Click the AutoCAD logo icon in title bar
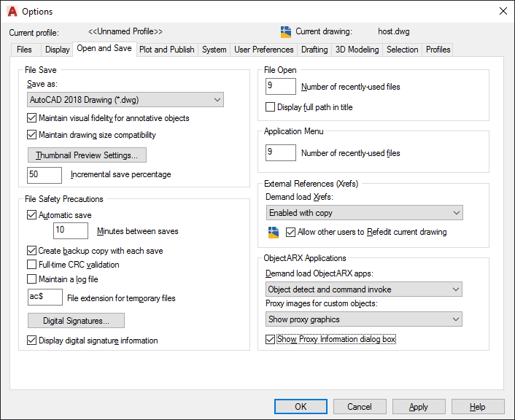 click(x=11, y=12)
